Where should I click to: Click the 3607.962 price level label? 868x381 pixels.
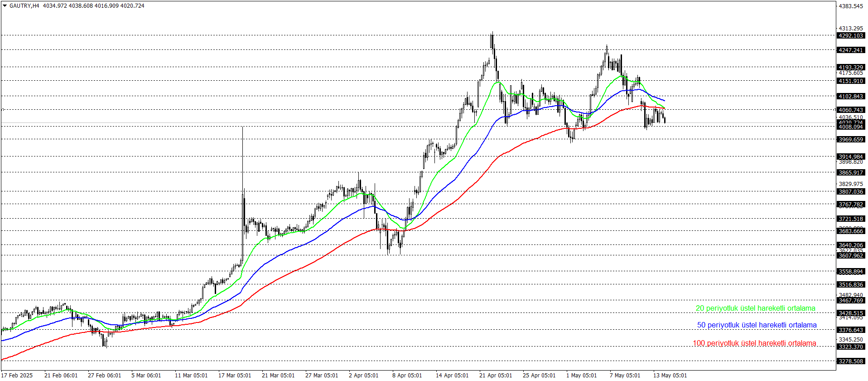click(851, 256)
